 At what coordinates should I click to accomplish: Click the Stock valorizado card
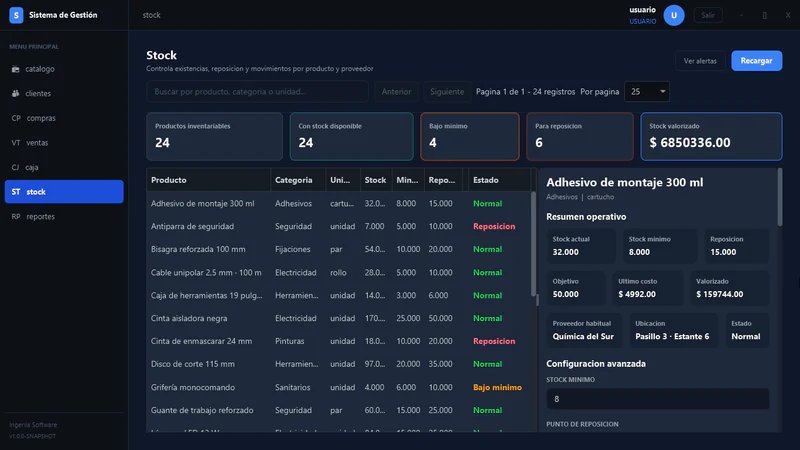[x=711, y=136]
